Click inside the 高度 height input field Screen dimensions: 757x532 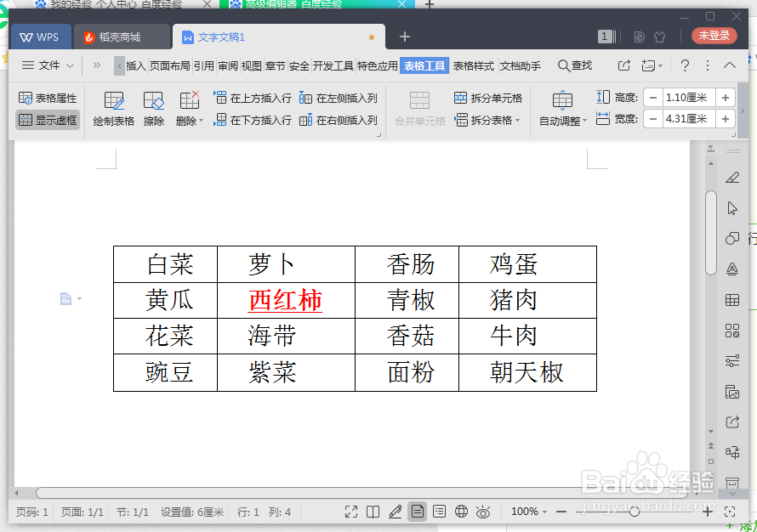pyautogui.click(x=686, y=97)
